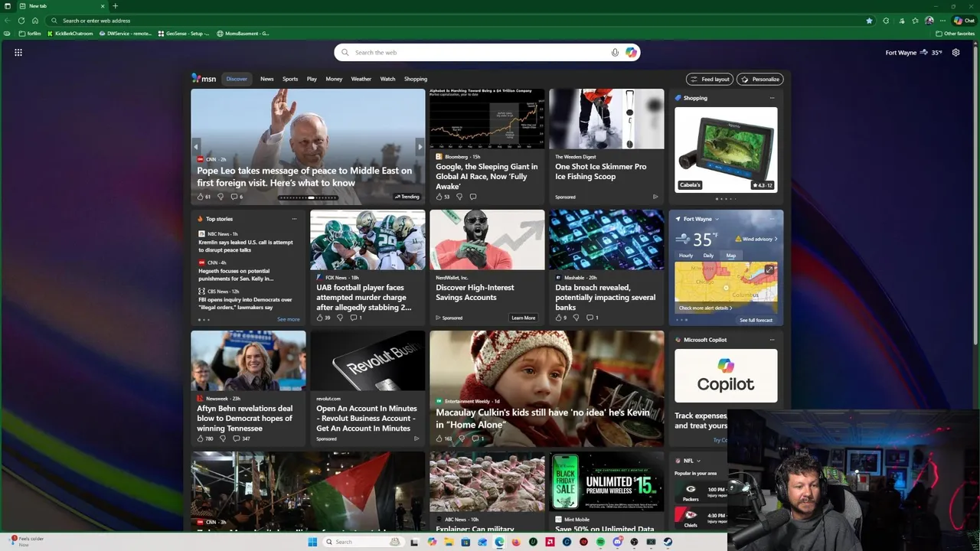Open the KickBerkChatroom bookmark
The width and height of the screenshot is (980, 551).
tap(70, 34)
